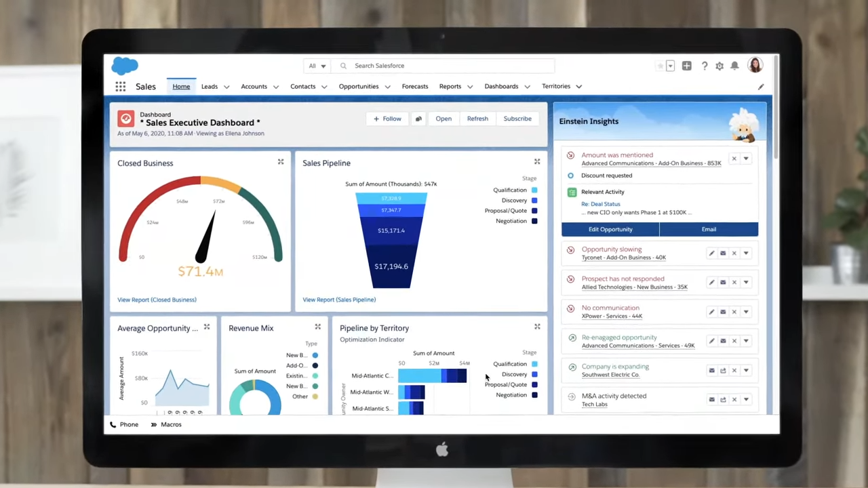Expand the Leads navigation dropdown
The width and height of the screenshot is (868, 488).
click(226, 86)
